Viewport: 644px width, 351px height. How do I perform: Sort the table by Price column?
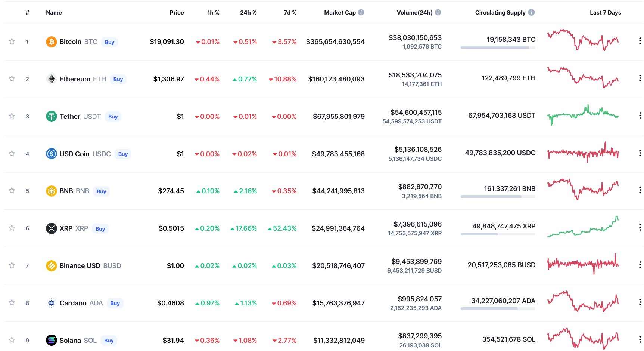pos(177,12)
